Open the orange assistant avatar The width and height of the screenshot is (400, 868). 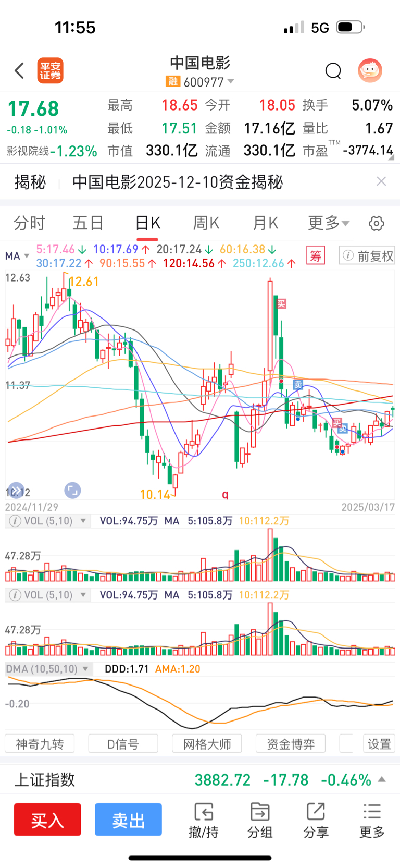coord(370,70)
